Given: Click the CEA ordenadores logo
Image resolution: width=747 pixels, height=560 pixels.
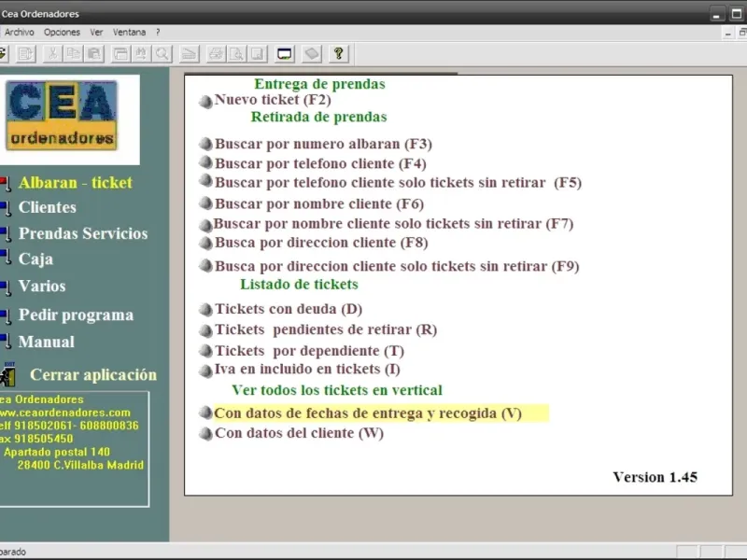Looking at the screenshot, I should (x=62, y=115).
